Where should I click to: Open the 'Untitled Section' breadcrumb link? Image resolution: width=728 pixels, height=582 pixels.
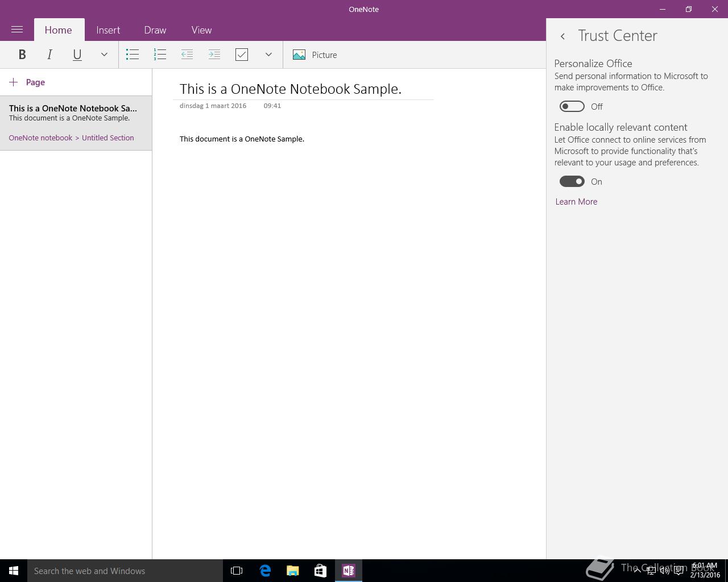107,138
